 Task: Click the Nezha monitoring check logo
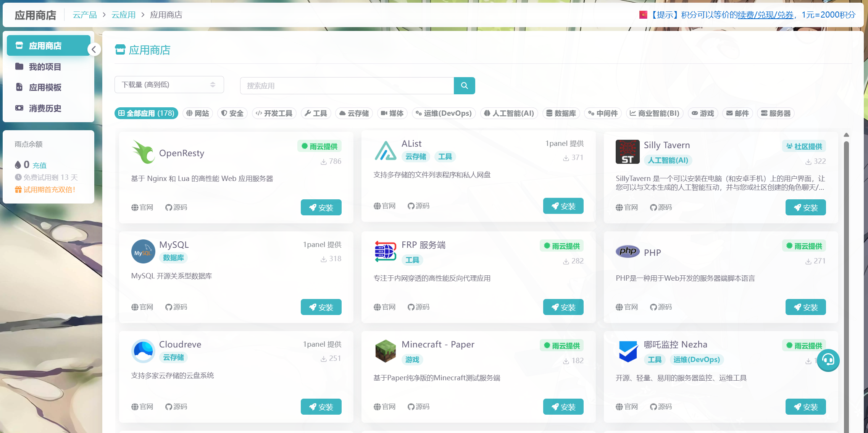click(628, 351)
